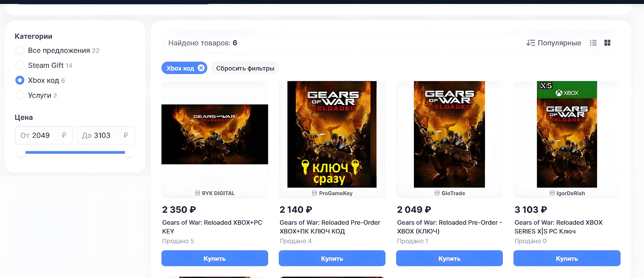
Task: Visit the GioTrade seller page
Action: (x=453, y=193)
